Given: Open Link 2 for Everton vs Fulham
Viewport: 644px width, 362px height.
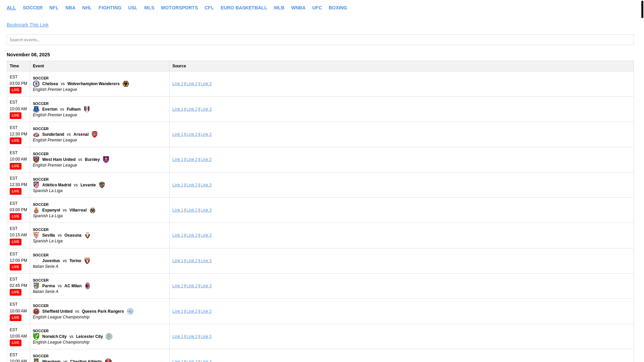Looking at the screenshot, I should [x=192, y=109].
